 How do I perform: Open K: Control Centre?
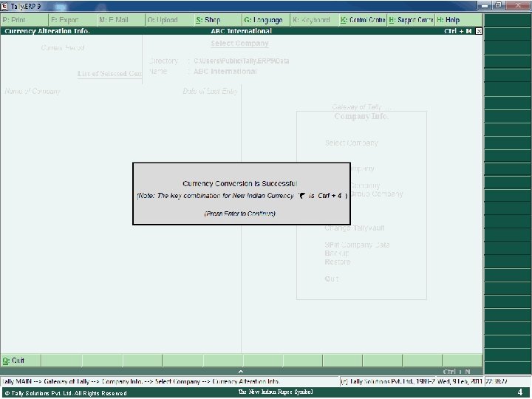pos(363,20)
